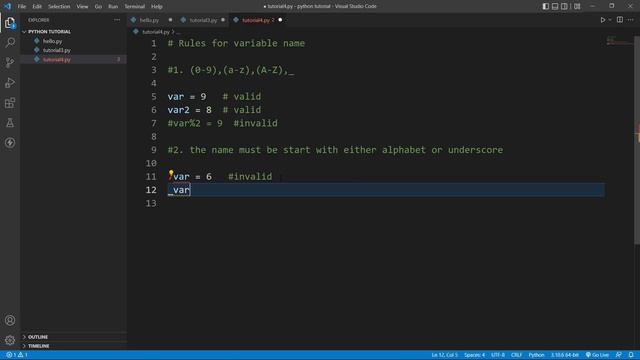Open the Selection menu

pos(59,6)
